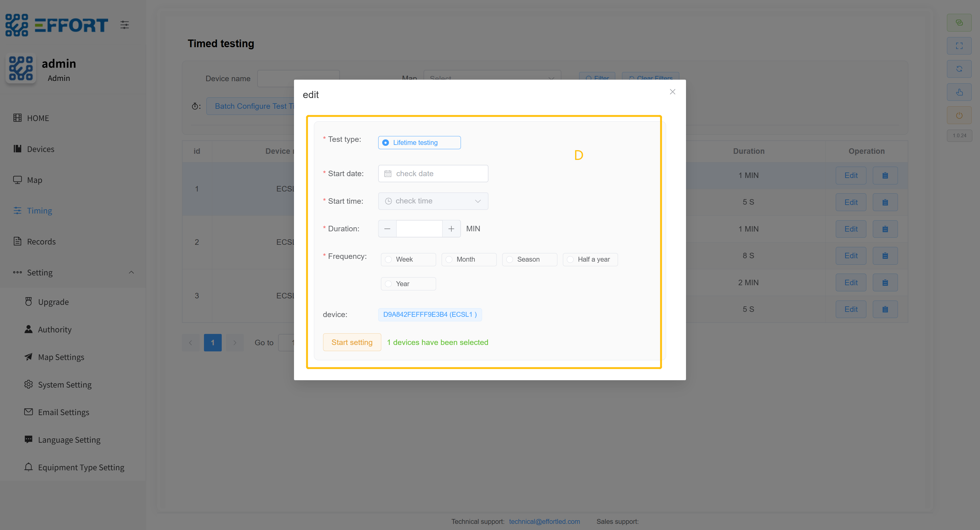Click the orange power icon
The height and width of the screenshot is (530, 980).
(959, 115)
